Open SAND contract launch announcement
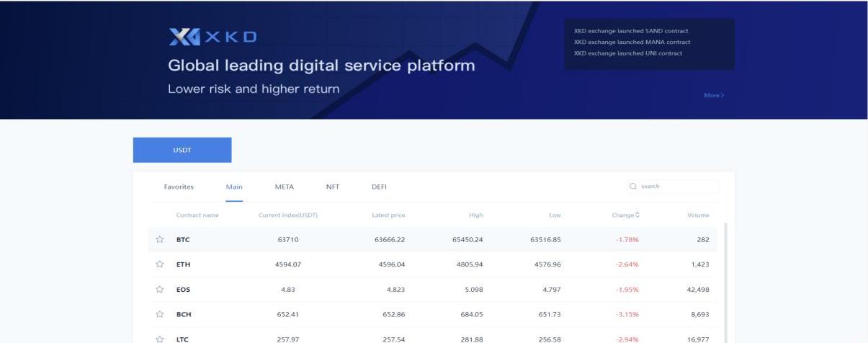868x343 pixels. [x=631, y=31]
